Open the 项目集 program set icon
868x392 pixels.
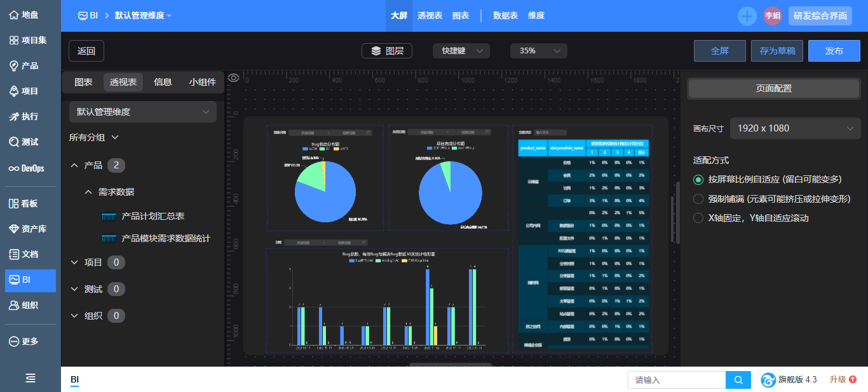pos(28,40)
